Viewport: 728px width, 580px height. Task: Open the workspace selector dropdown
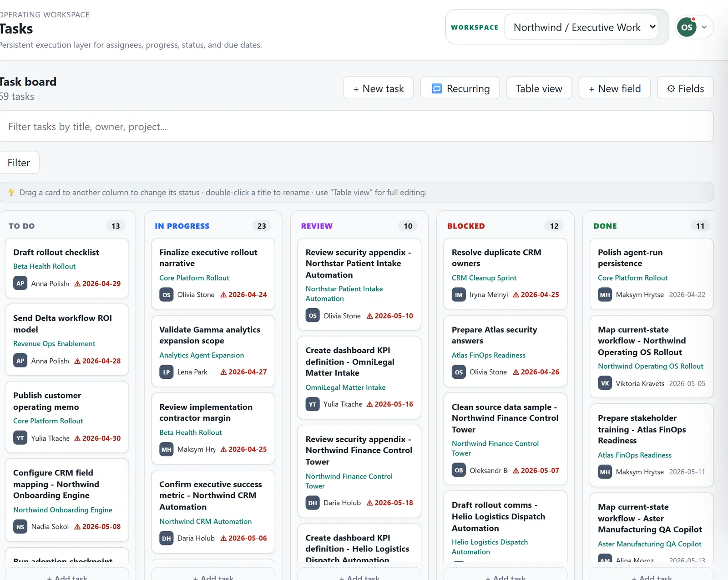(581, 27)
